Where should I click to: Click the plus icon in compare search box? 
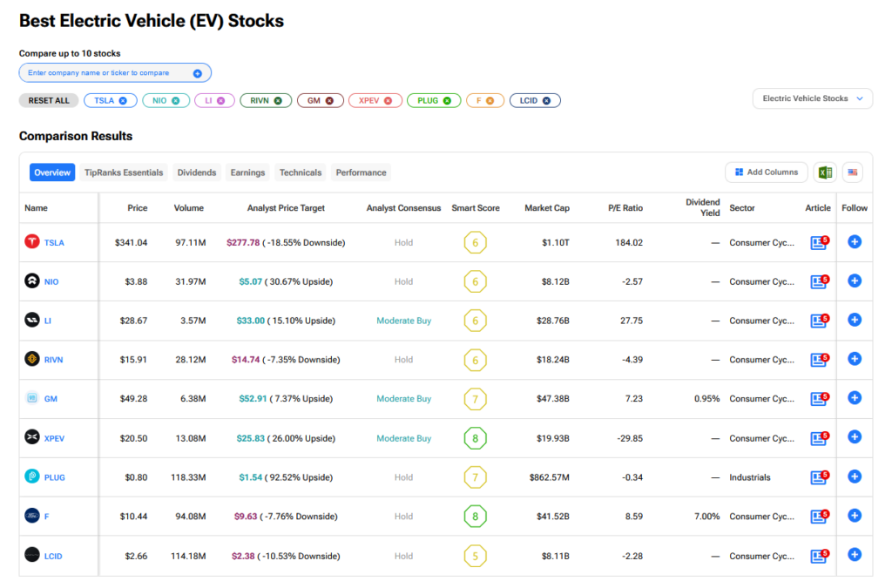coord(198,73)
